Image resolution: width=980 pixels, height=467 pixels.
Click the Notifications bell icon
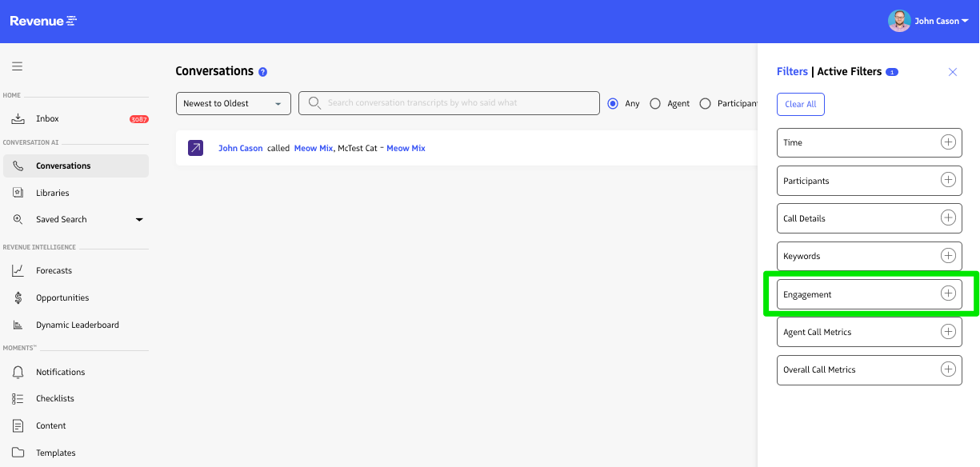[x=18, y=372]
